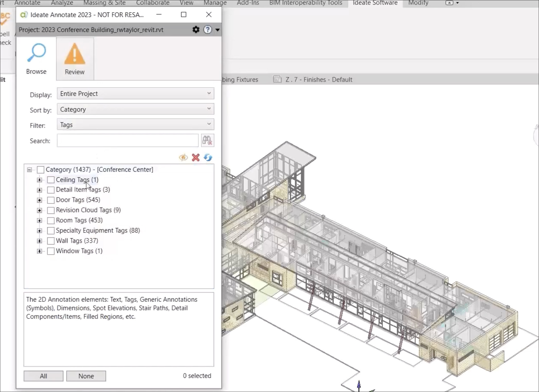Expand the Revision Cloud Tags node
Viewport: 539px width, 392px height.
[40, 210]
